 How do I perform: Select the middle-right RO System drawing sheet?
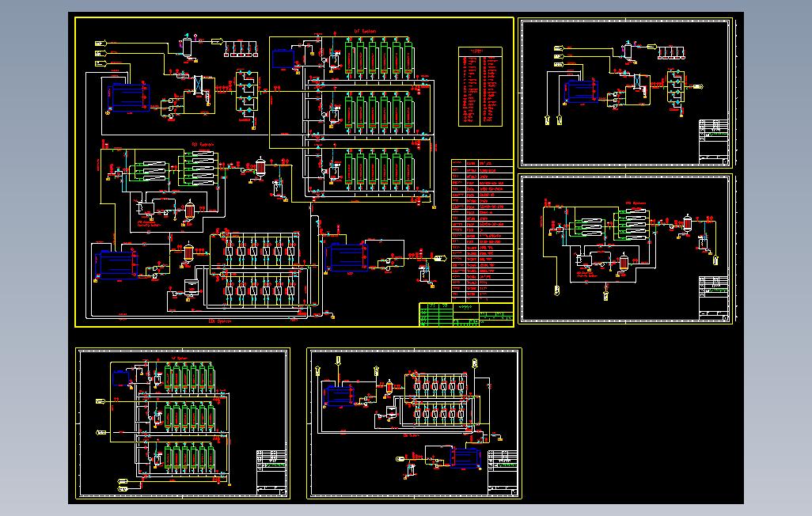click(625, 249)
